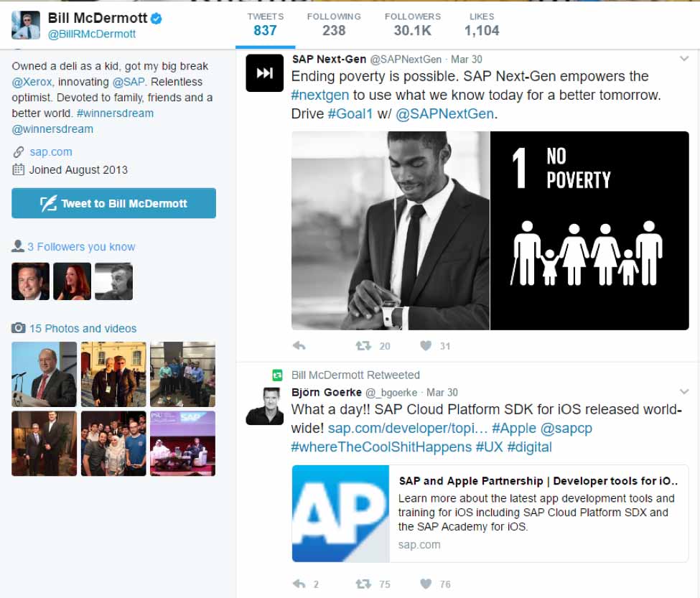Visit the sap.com profile website link
This screenshot has width=700, height=598.
pos(51,152)
